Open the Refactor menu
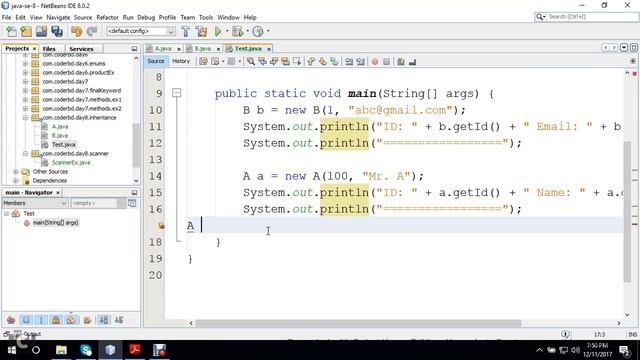This screenshot has height=360, width=640. [107, 18]
